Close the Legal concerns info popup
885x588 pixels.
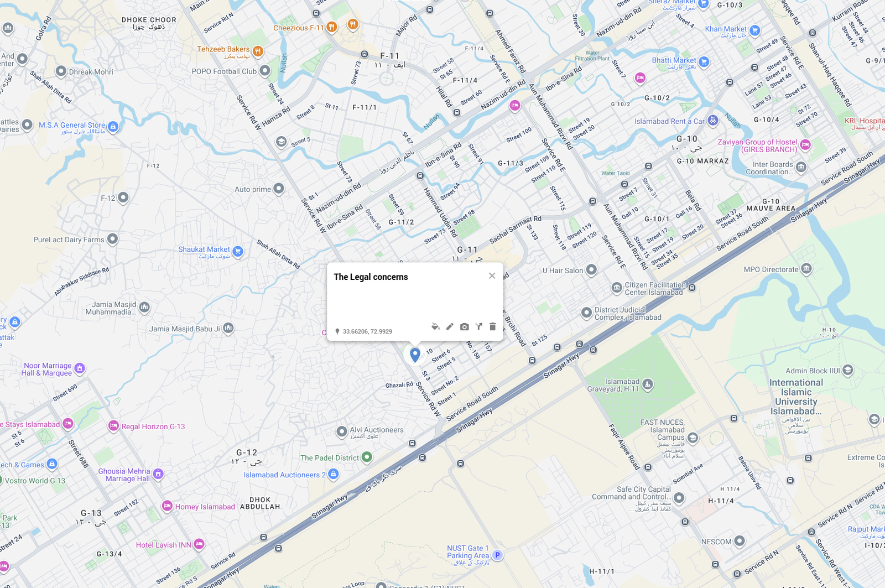(492, 276)
